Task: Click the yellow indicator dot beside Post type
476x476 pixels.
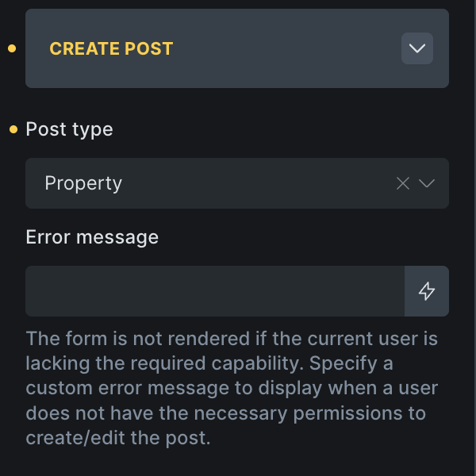Action: (13, 129)
